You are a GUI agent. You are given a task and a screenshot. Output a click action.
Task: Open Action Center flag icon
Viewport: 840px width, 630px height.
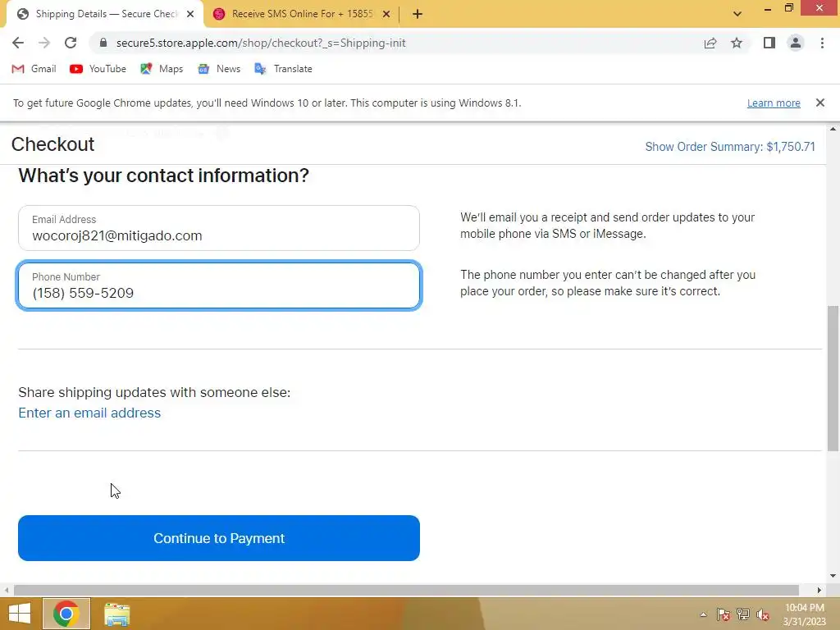click(x=723, y=614)
